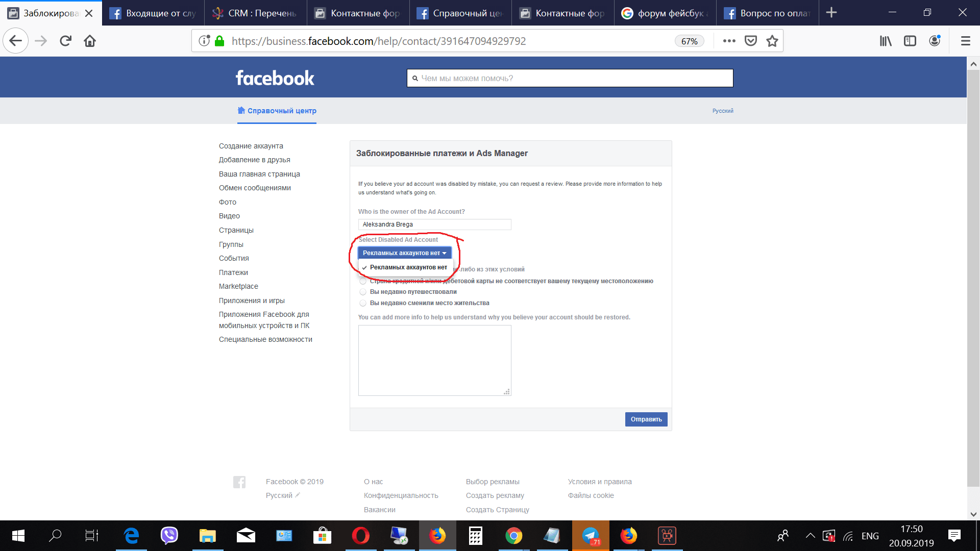
Task: Open File Explorer from taskbar
Action: click(208, 536)
